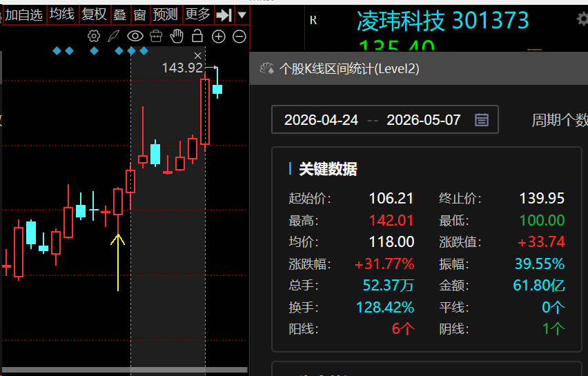588x376 pixels.
Task: Open the calendar date picker icon
Action: 482,119
